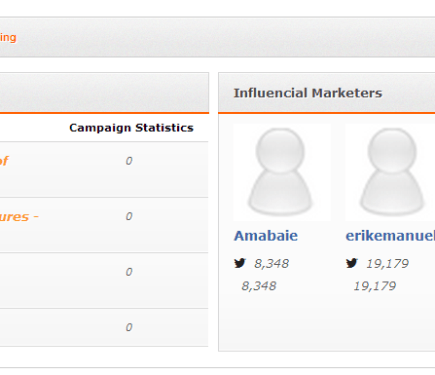This screenshot has width=435, height=375.
Task: Click the second campaign row statistic value 0
Action: tap(129, 216)
